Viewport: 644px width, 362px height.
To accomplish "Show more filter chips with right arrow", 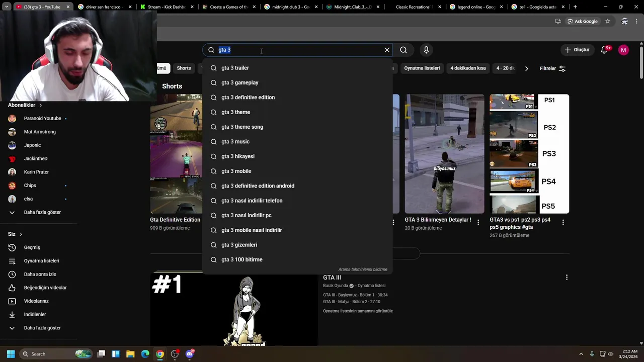I will 526,68.
